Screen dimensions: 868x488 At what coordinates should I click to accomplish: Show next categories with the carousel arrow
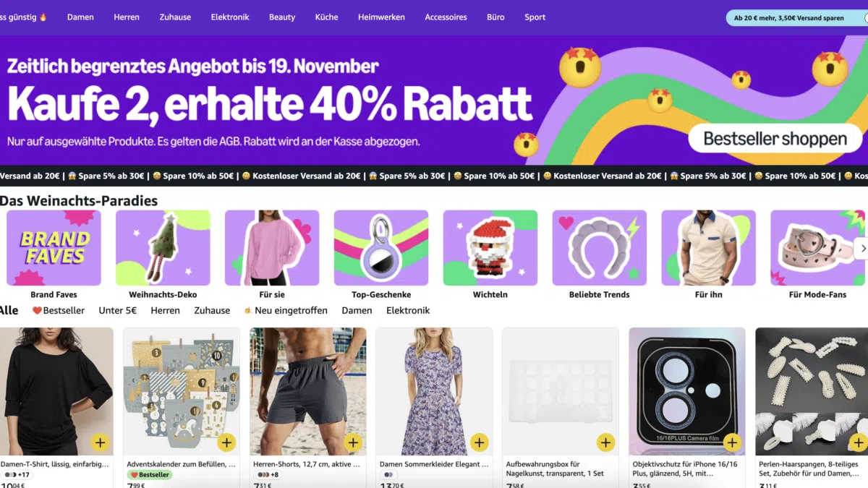(861, 248)
